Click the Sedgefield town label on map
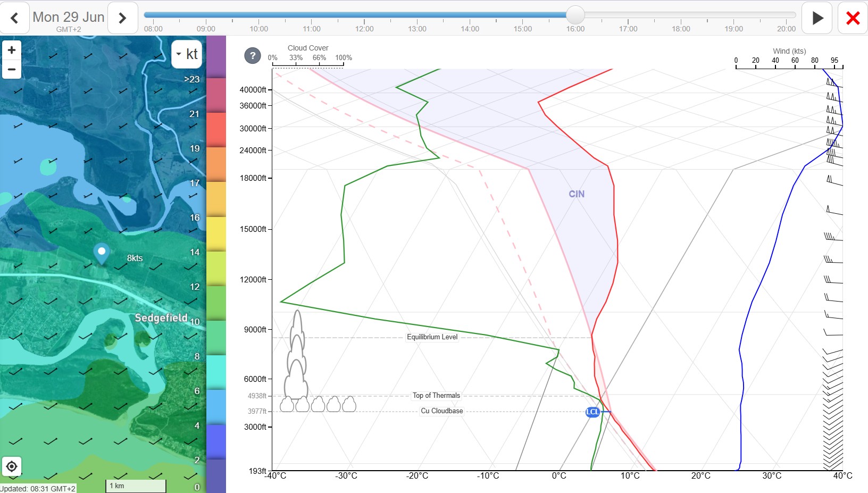Image resolution: width=868 pixels, height=493 pixels. pyautogui.click(x=161, y=318)
